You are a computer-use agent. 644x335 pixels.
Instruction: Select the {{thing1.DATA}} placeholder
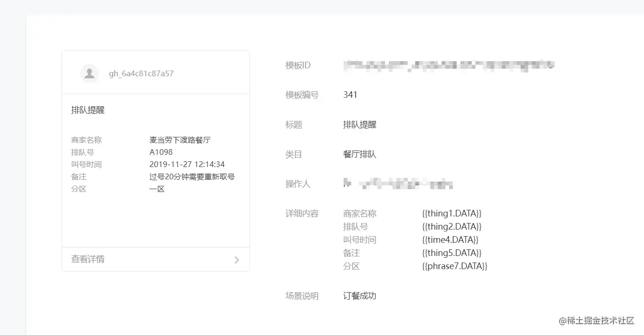pyautogui.click(x=452, y=214)
